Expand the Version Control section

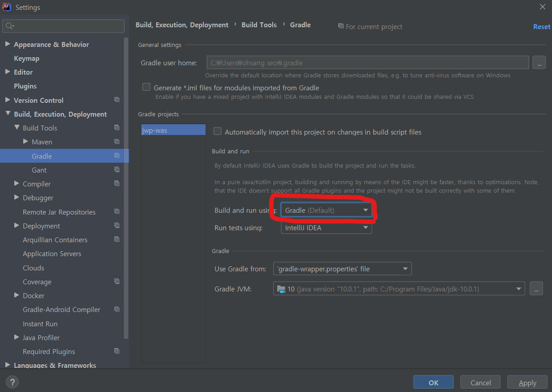pyautogui.click(x=8, y=100)
